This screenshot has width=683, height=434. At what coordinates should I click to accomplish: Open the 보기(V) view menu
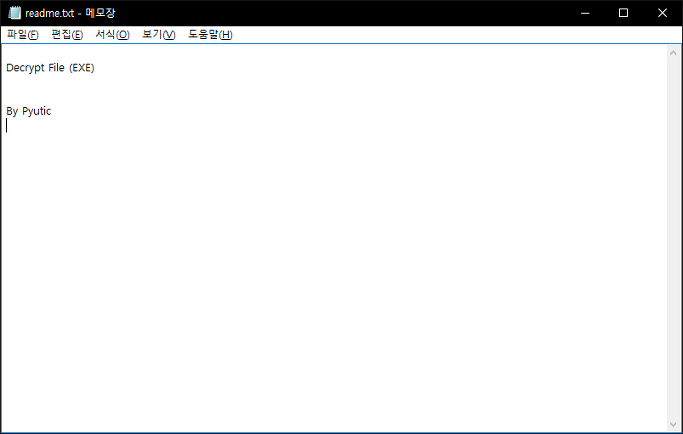[x=159, y=34]
